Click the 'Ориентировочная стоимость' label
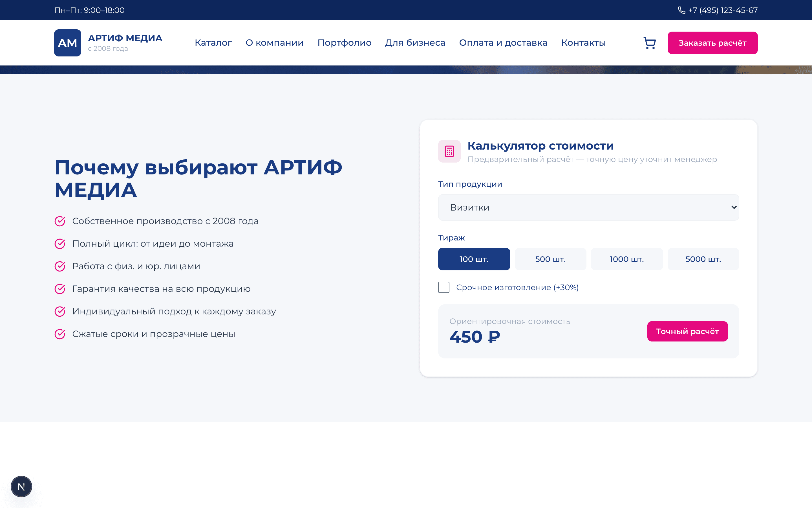This screenshot has width=812, height=508. pos(510,321)
